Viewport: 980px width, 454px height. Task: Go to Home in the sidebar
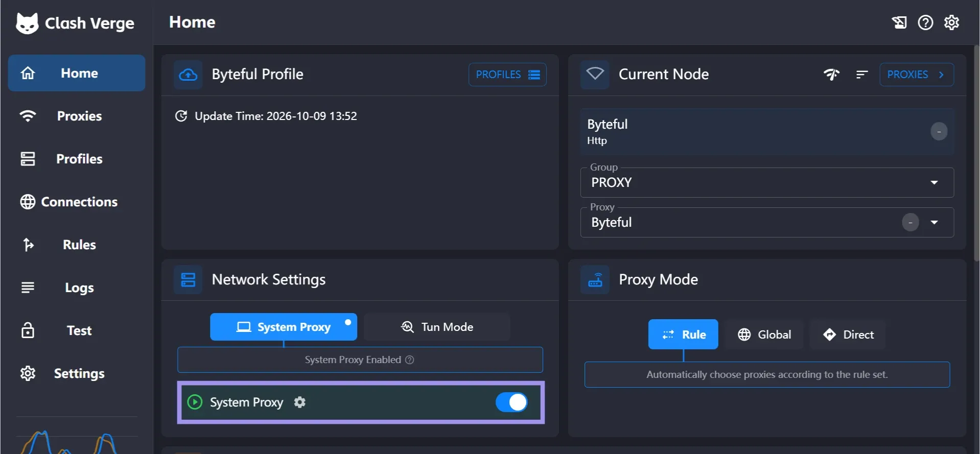coord(77,73)
